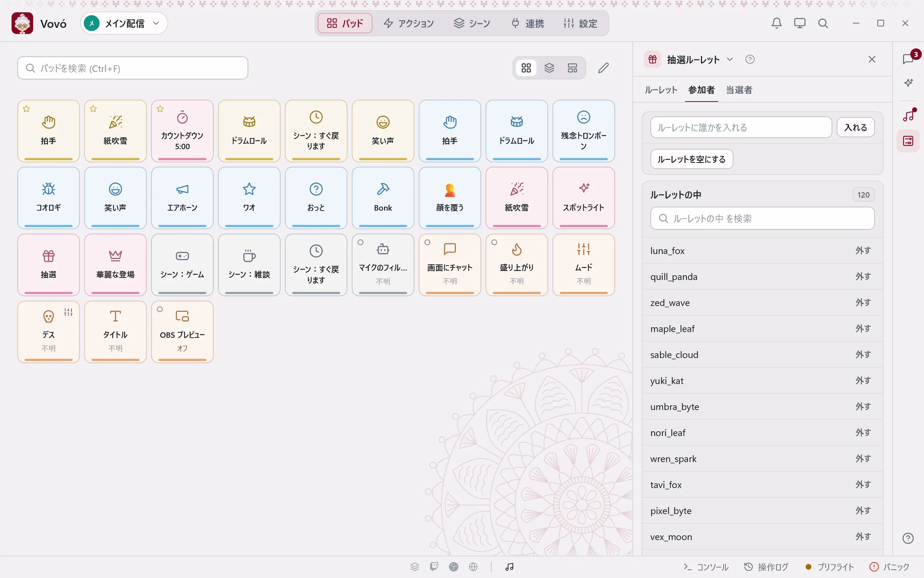Open the コンソール in status bar
Image resolution: width=924 pixels, height=578 pixels.
click(706, 566)
